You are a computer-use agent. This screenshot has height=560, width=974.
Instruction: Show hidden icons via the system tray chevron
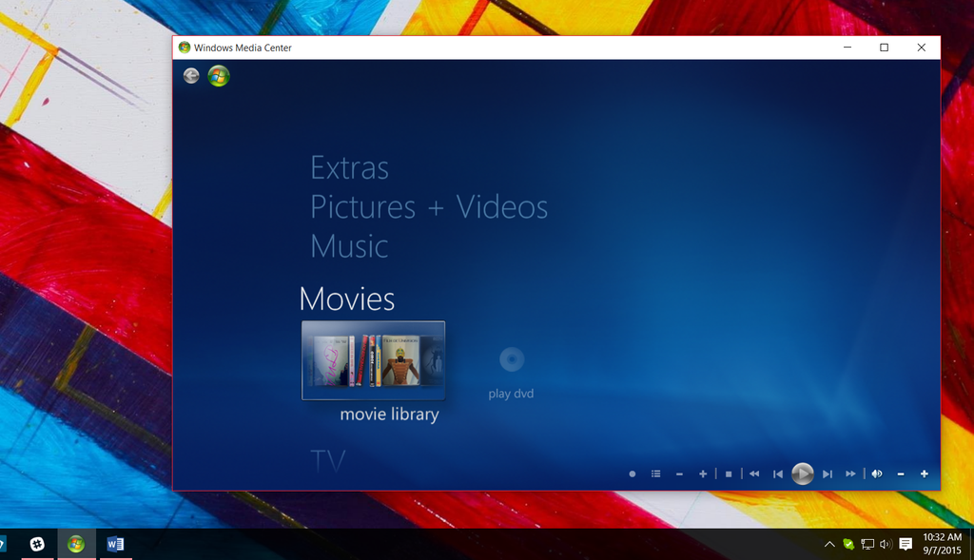click(829, 544)
